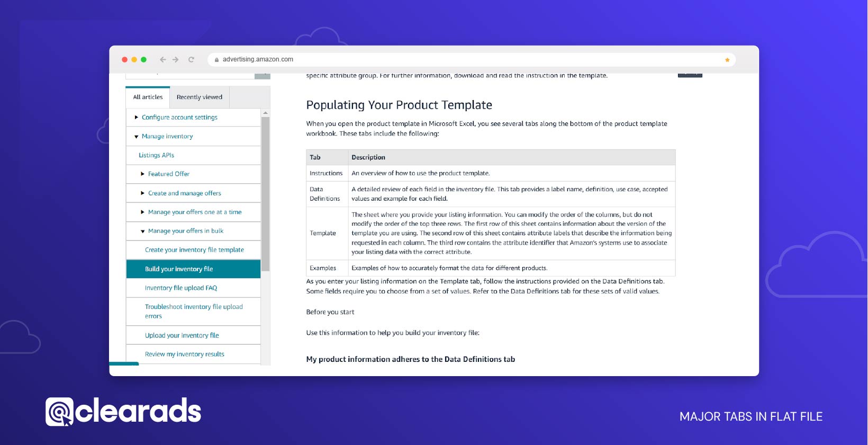868x445 pixels.
Task: Click the advertising.amazon.com address bar
Action: (472, 59)
